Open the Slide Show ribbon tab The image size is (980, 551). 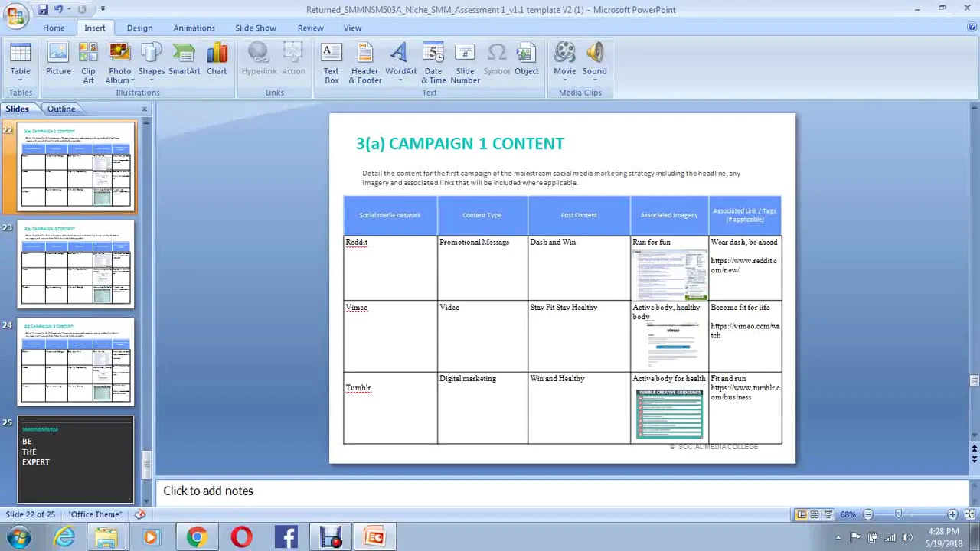[255, 28]
